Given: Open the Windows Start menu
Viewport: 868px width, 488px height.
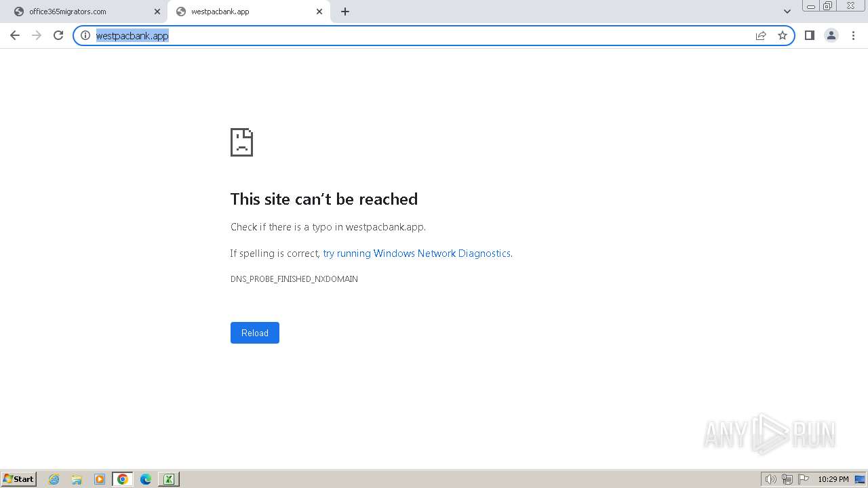Looking at the screenshot, I should [x=19, y=479].
